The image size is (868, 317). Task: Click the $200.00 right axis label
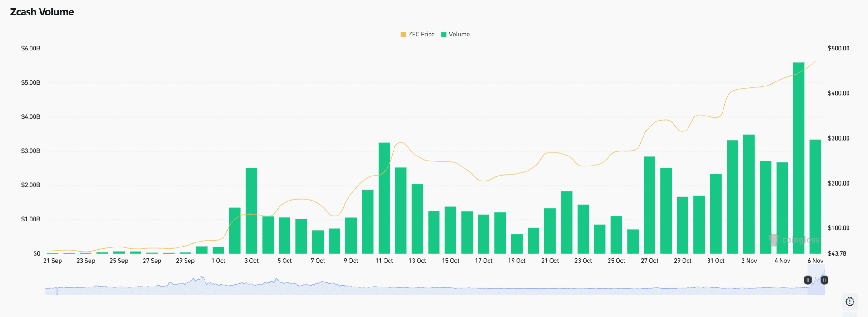pos(838,183)
